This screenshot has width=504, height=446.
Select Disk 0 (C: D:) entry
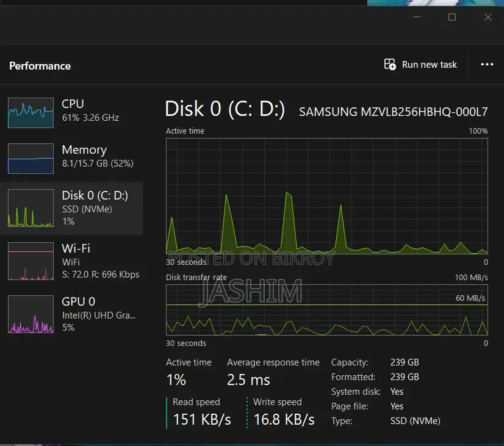71,208
